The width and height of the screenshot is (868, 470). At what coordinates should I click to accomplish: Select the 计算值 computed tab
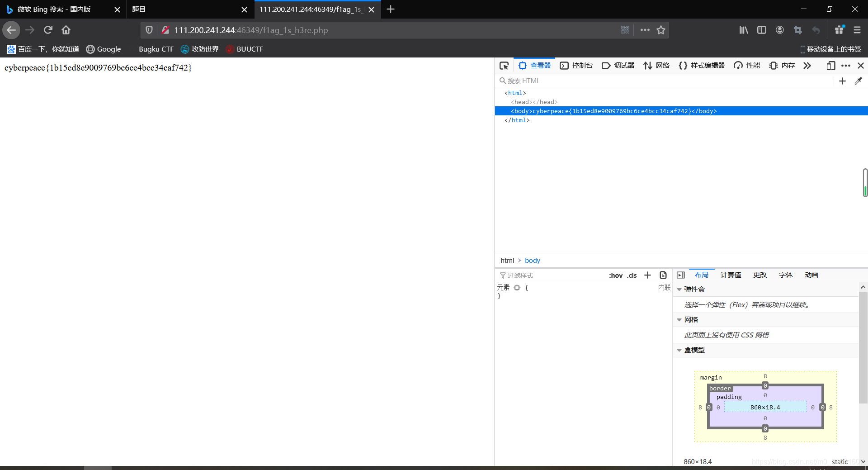[731, 275]
